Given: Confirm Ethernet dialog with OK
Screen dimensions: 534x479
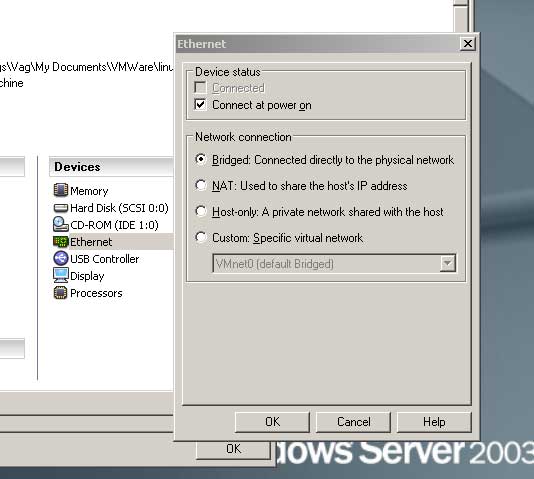Looking at the screenshot, I should pos(272,422).
